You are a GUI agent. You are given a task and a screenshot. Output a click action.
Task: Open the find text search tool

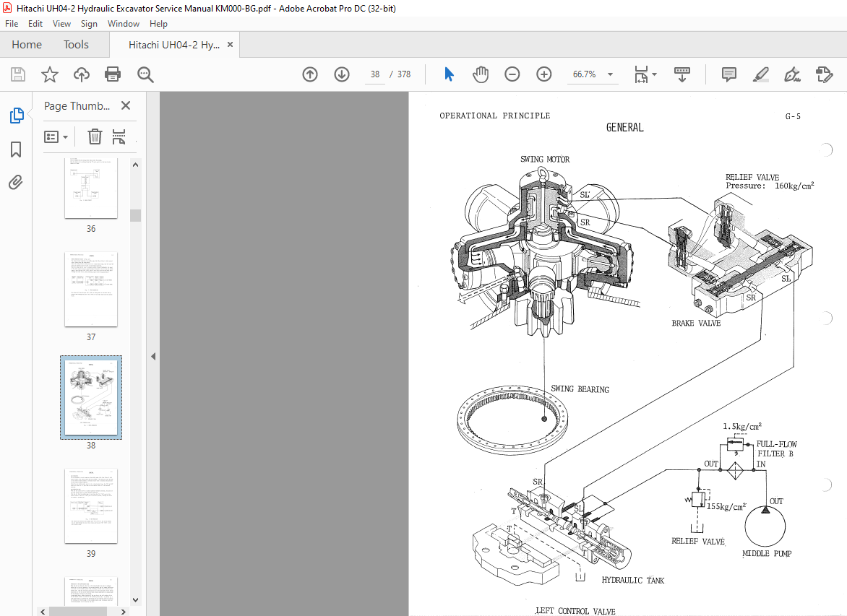pos(145,74)
